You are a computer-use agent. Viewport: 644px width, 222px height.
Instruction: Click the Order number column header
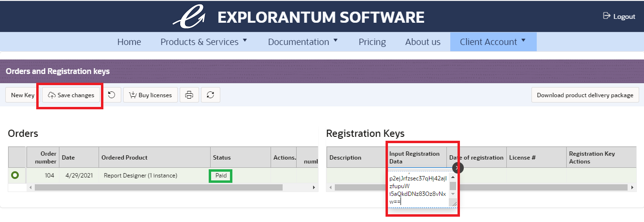click(x=43, y=157)
